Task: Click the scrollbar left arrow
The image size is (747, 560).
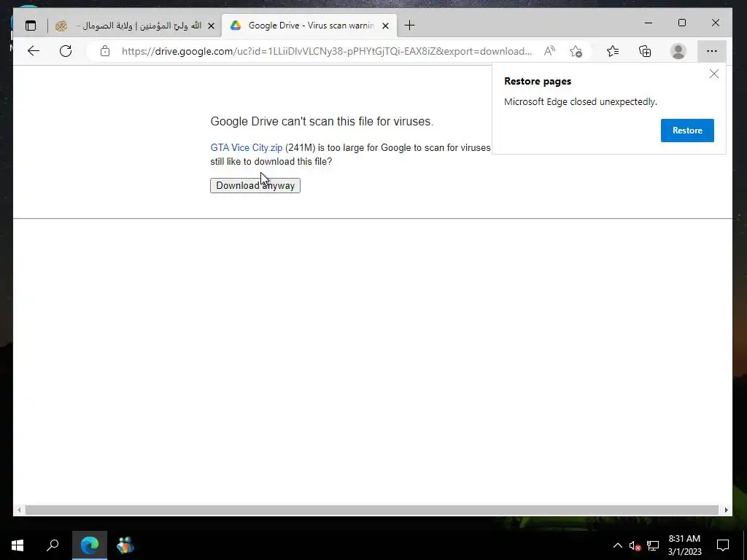Action: coord(18,510)
